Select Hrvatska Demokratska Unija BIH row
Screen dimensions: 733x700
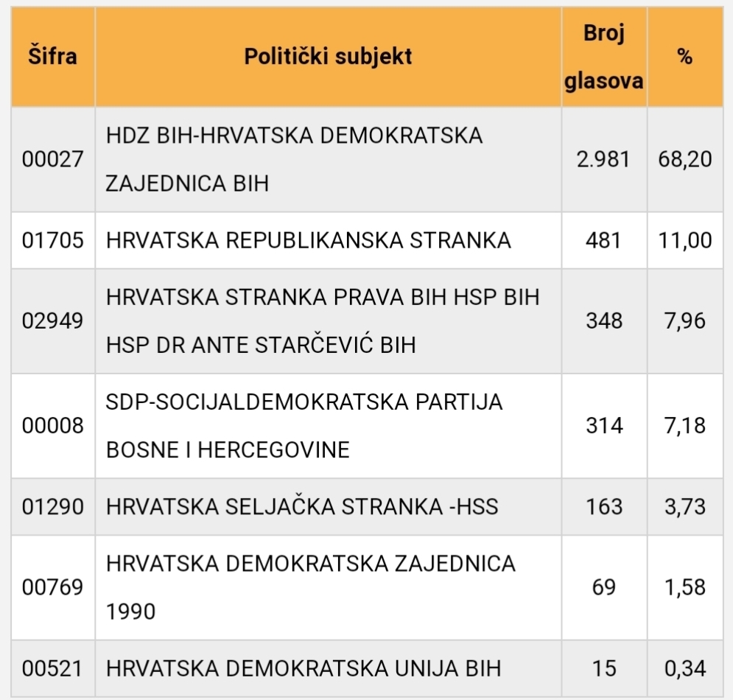point(367,668)
